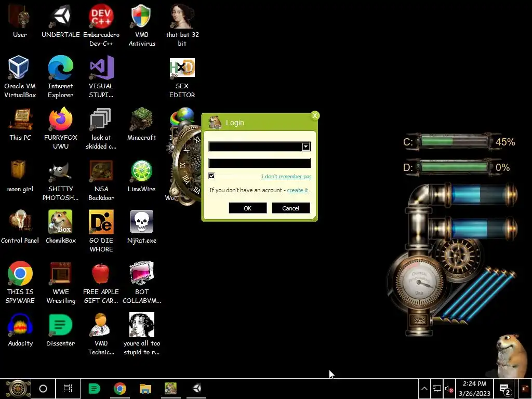The height and width of the screenshot is (399, 532).
Task: Follow the 'I don't remember pas' link
Action: pyautogui.click(x=286, y=177)
